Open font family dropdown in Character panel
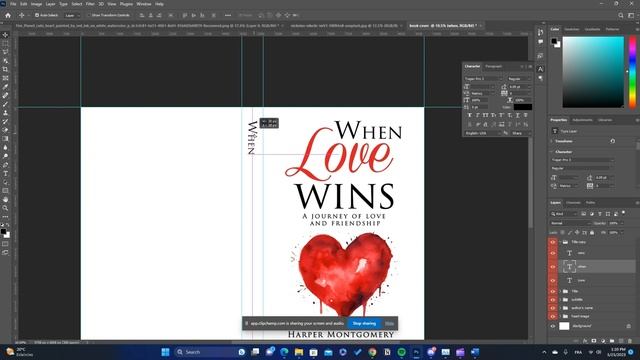This screenshot has height=360, width=640. click(x=483, y=79)
